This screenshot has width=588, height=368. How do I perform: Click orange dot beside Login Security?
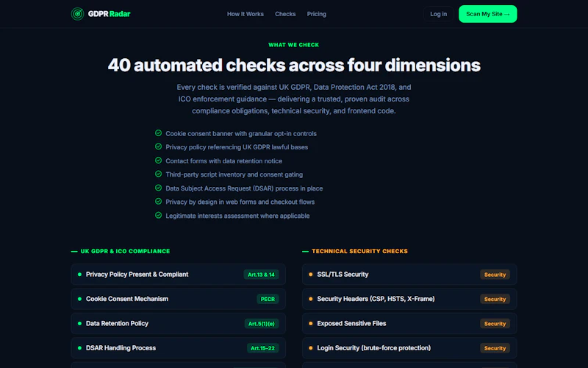(310, 348)
